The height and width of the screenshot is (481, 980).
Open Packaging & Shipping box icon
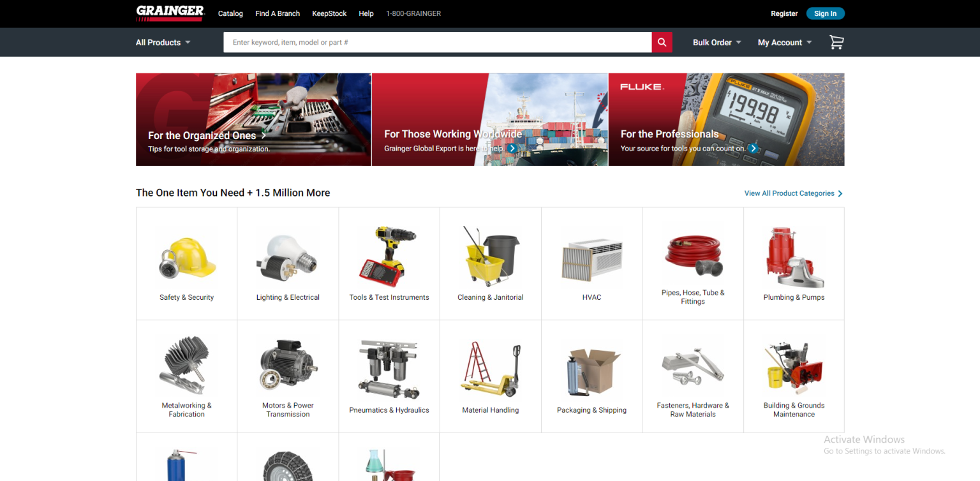591,371
